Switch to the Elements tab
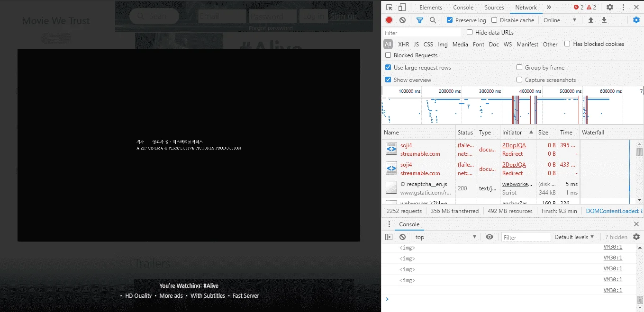644x312 pixels. coord(431,7)
